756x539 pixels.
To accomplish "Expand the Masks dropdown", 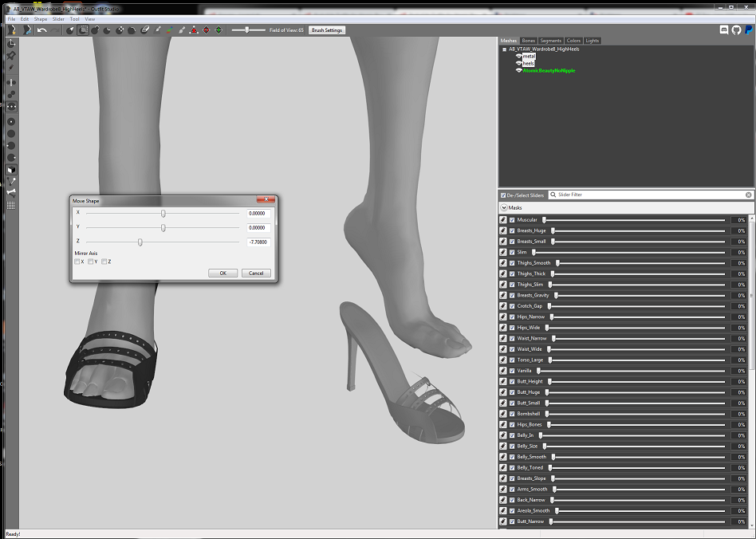I will [x=504, y=208].
